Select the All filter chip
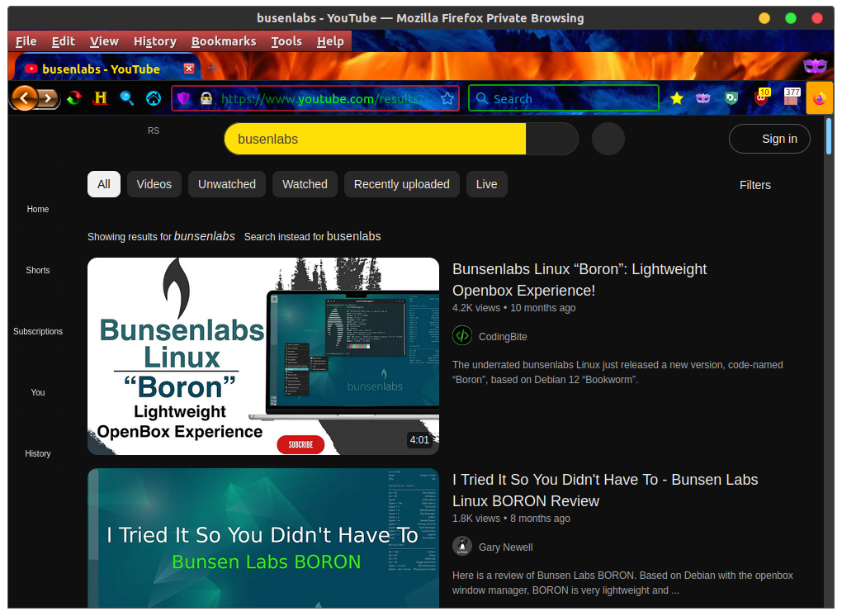 [x=104, y=184]
